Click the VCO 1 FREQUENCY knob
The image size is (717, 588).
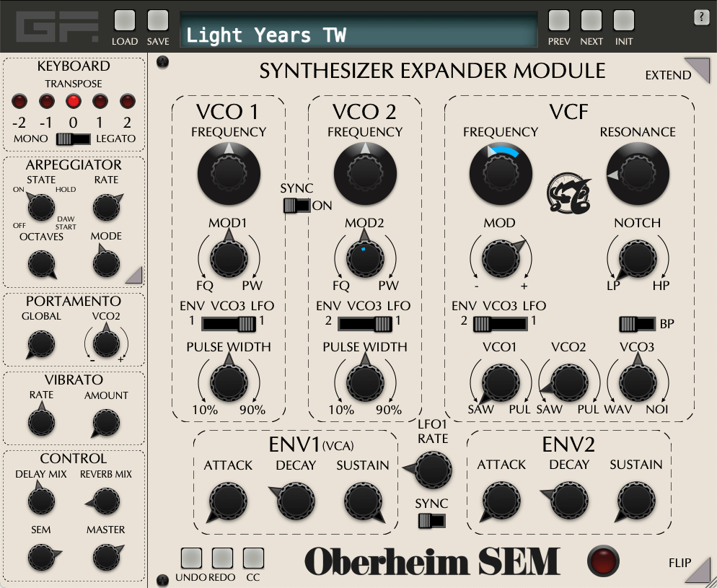[229, 173]
